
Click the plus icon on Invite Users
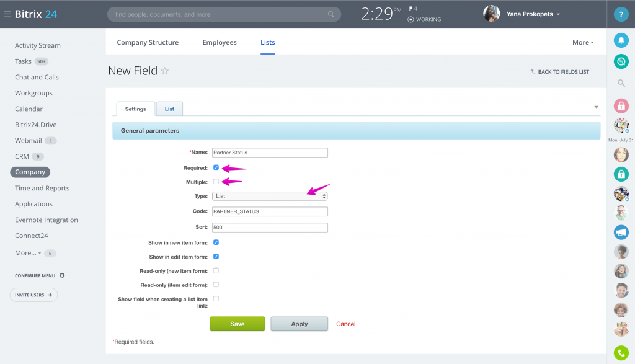coord(50,295)
